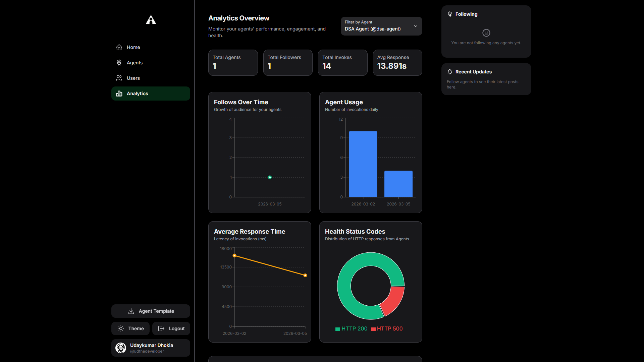Image resolution: width=644 pixels, height=362 pixels.
Task: Open the Filter by Agent dropdown
Action: (381, 26)
